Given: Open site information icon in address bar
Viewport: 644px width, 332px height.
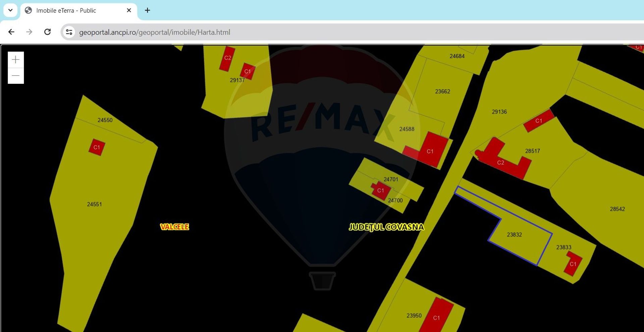Looking at the screenshot, I should click(69, 32).
